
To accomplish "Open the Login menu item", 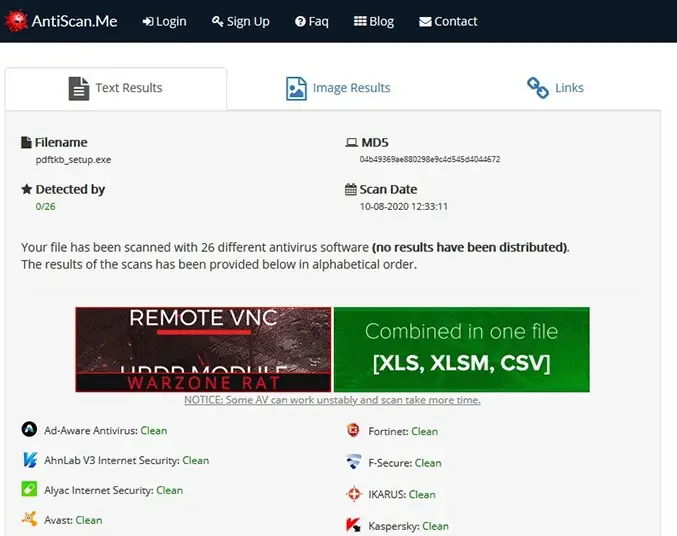I will click(x=165, y=21).
